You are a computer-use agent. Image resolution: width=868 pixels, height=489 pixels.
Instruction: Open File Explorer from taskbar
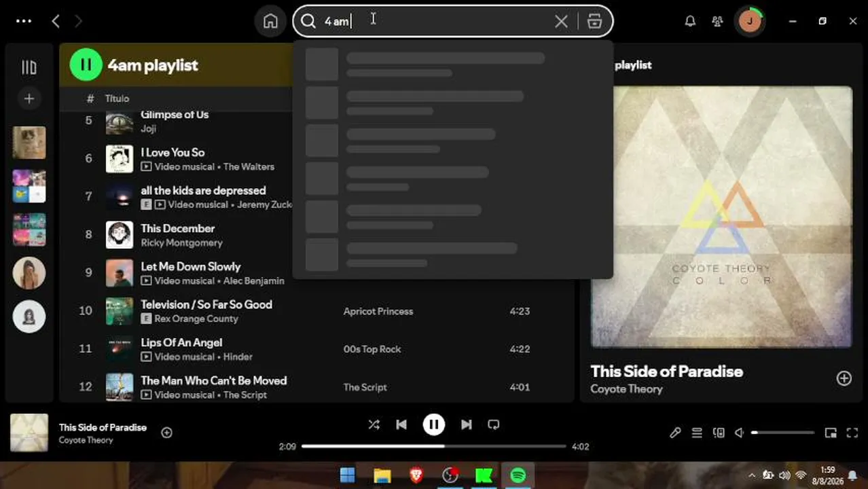(382, 475)
